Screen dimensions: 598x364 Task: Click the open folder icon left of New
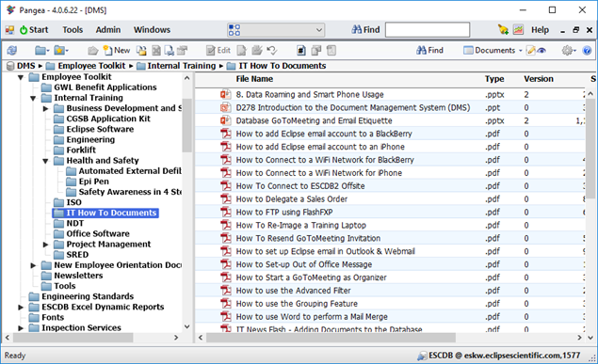point(92,50)
